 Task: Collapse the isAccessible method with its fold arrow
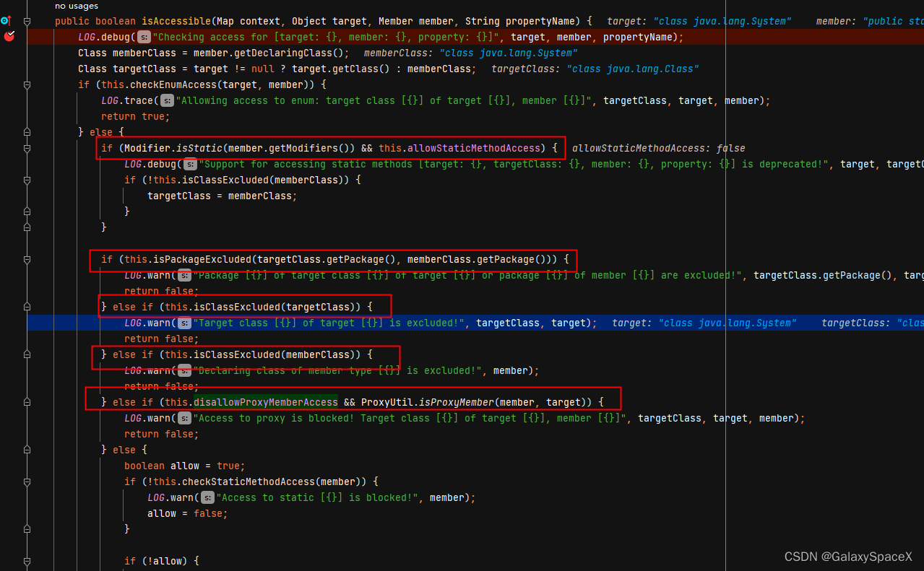click(x=27, y=21)
